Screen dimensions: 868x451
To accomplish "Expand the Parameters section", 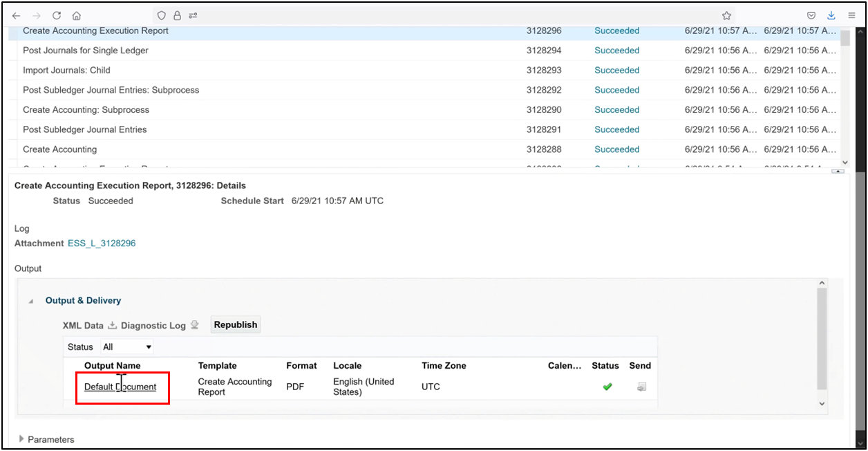I will pos(21,439).
